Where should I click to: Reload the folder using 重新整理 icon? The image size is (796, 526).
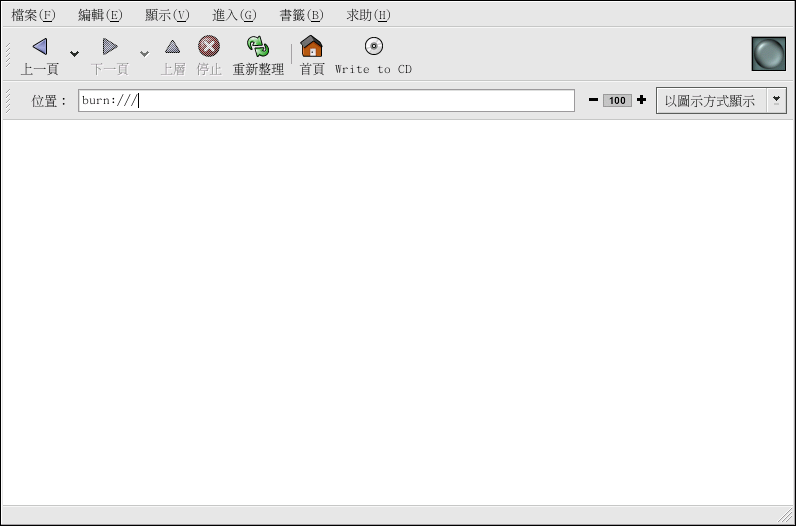click(258, 47)
